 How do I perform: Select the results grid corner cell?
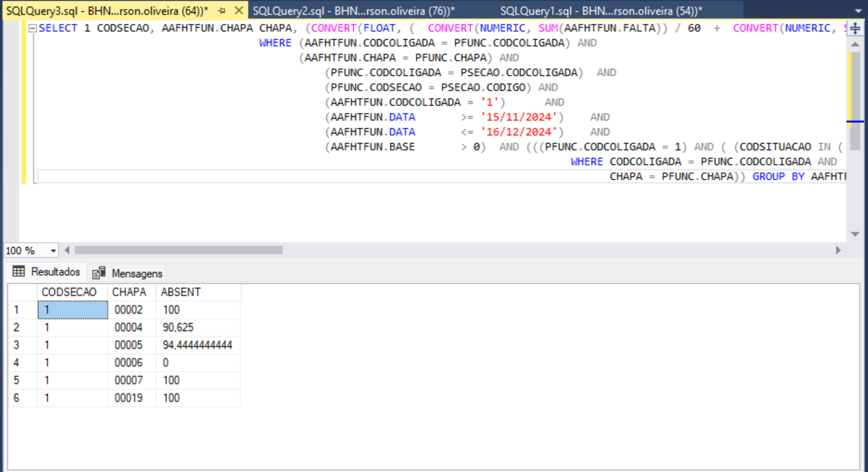[22, 292]
